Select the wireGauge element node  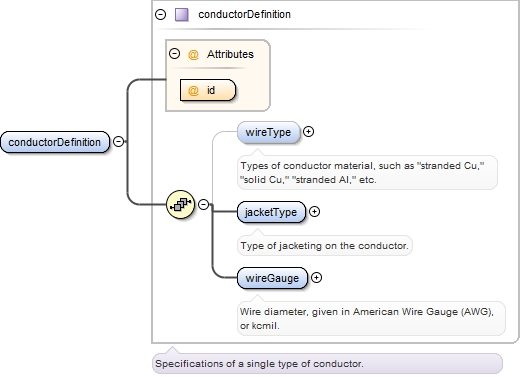pos(272,278)
